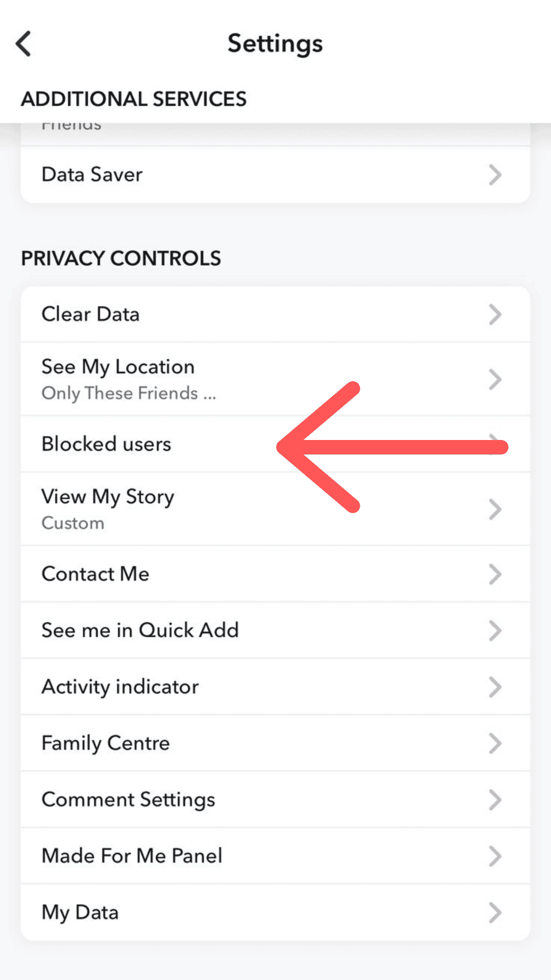
Task: Open the Blocked users chevron arrow
Action: (494, 444)
